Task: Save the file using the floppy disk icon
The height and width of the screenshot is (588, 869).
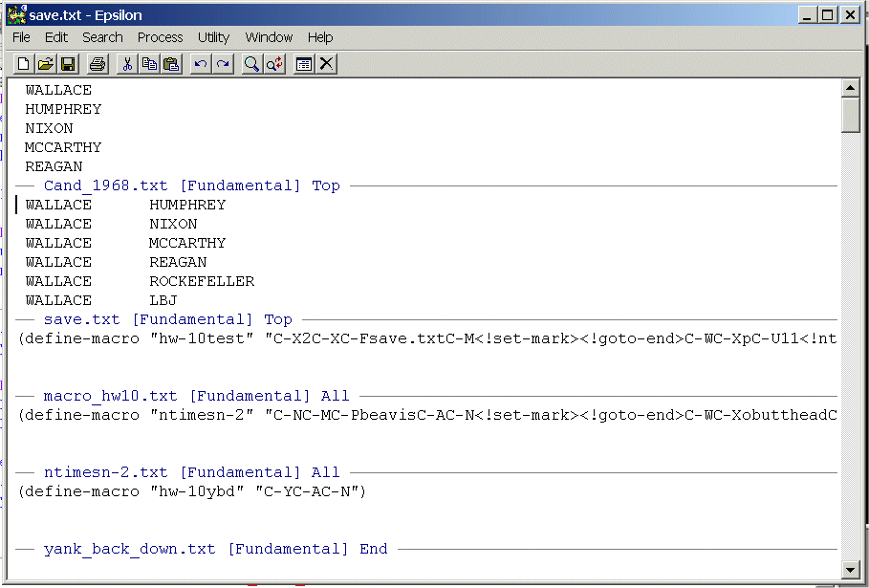Action: click(68, 64)
